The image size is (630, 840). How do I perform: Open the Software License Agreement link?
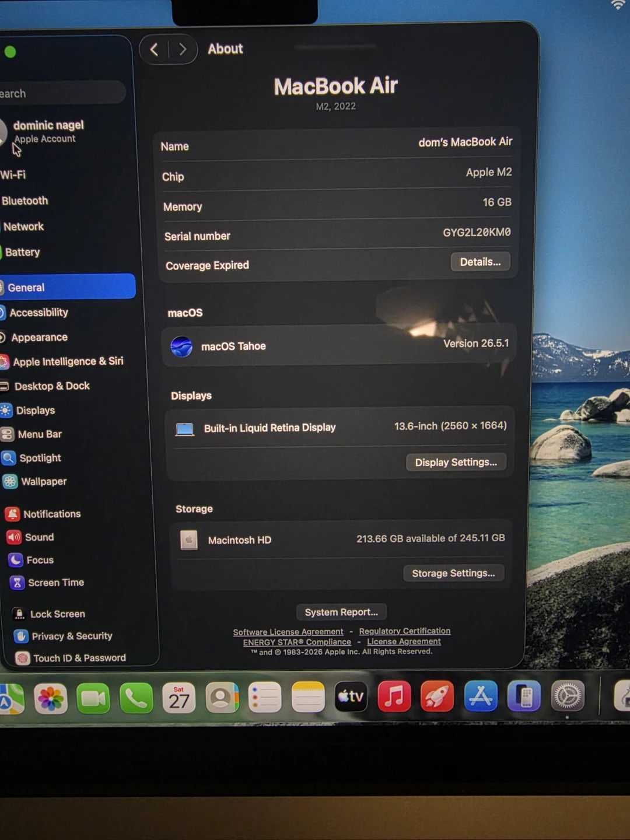[288, 632]
